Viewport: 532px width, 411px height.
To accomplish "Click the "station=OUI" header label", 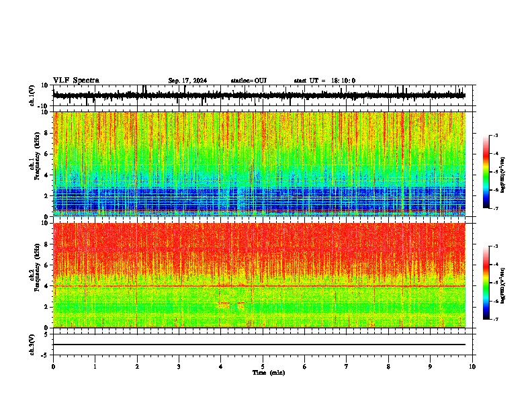I will 249,81.
